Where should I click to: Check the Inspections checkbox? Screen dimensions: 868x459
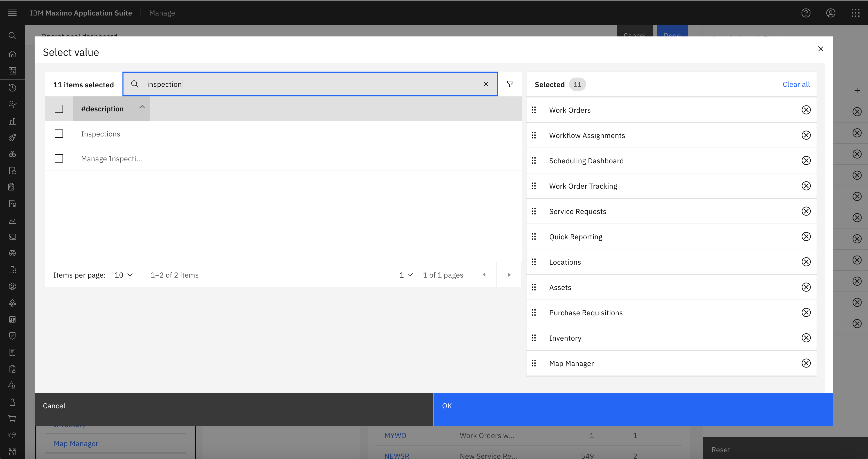[59, 133]
